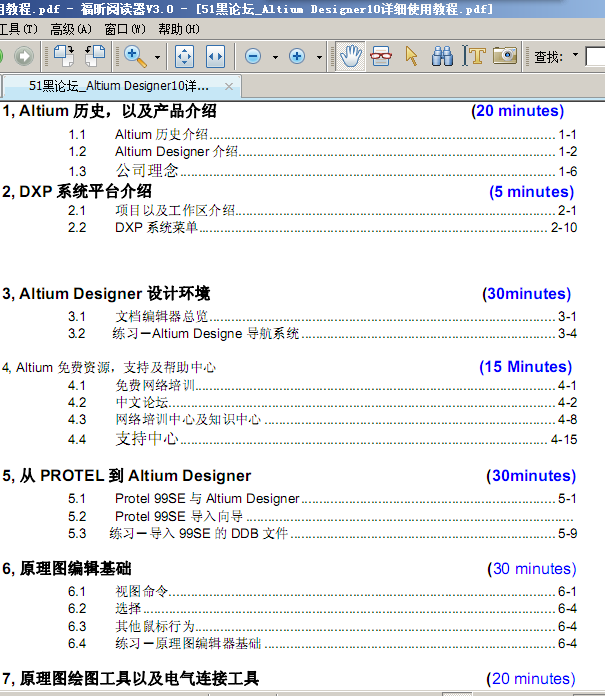The height and width of the screenshot is (696, 605).
Task: Close the 51黑论坛_Altium Designer10 tab
Action: tap(229, 86)
